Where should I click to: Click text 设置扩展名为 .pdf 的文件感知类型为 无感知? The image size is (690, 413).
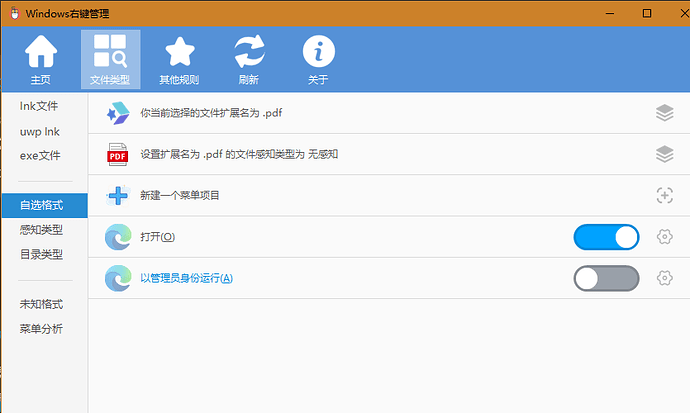coord(239,154)
